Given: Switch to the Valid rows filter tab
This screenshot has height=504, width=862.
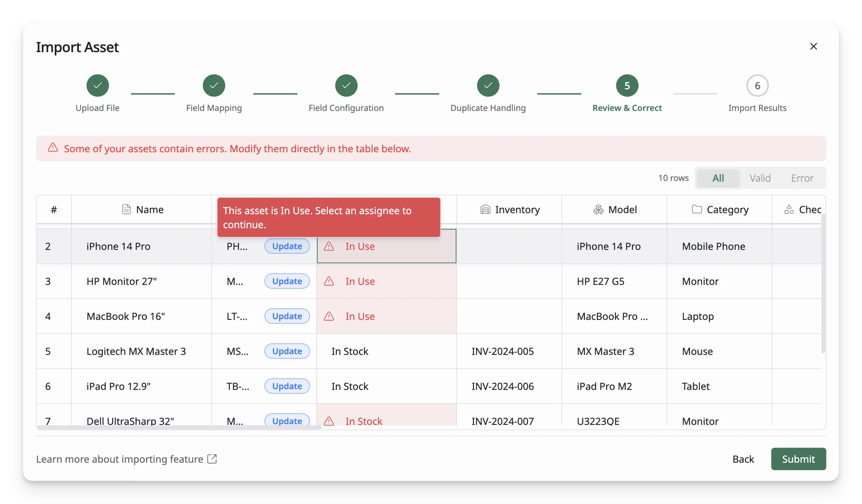Looking at the screenshot, I should tap(760, 178).
